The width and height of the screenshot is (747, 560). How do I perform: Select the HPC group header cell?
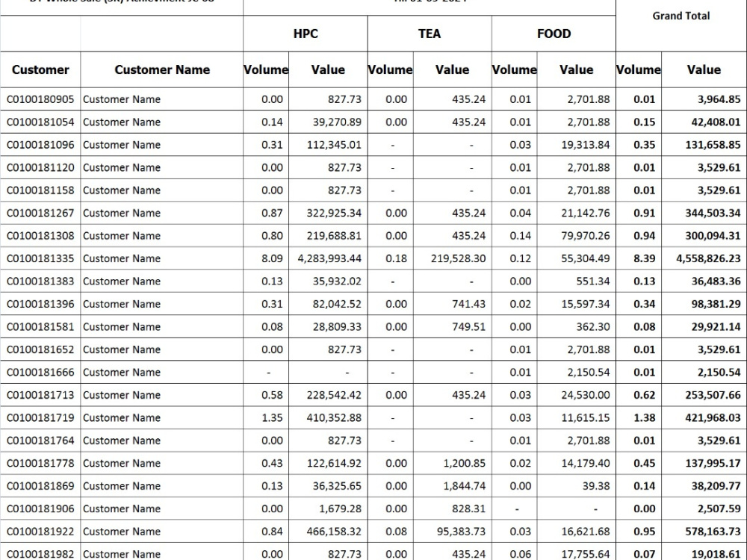(306, 34)
